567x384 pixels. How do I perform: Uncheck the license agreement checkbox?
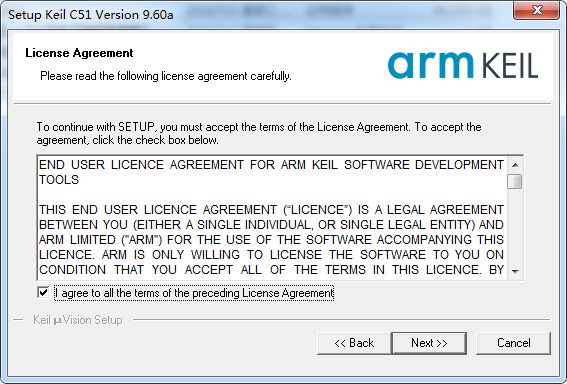(43, 292)
